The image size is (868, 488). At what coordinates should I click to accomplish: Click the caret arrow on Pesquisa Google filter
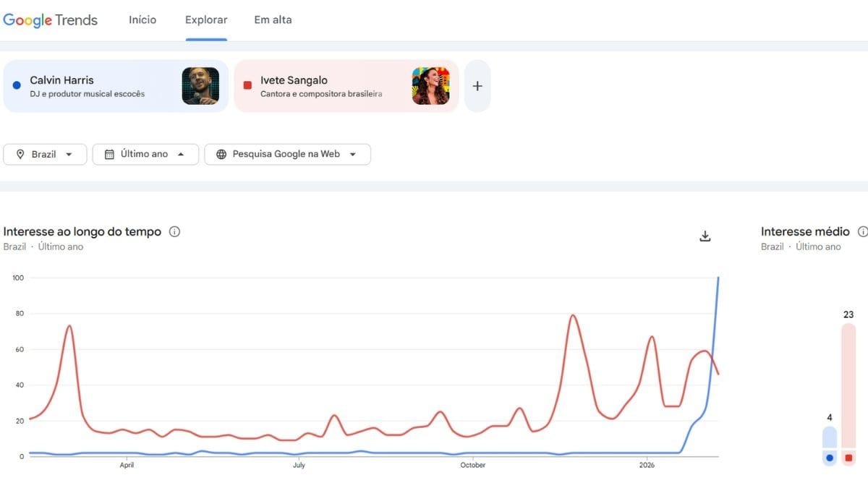(x=353, y=154)
